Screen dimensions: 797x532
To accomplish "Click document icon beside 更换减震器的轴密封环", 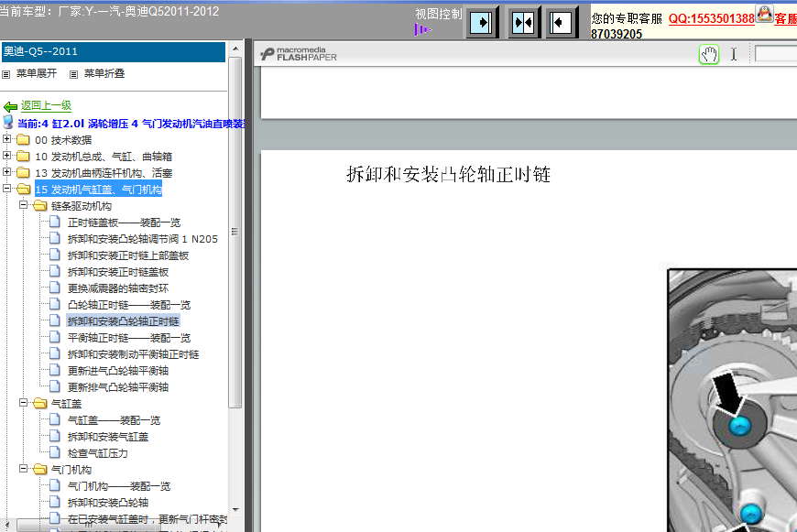I will [55, 288].
